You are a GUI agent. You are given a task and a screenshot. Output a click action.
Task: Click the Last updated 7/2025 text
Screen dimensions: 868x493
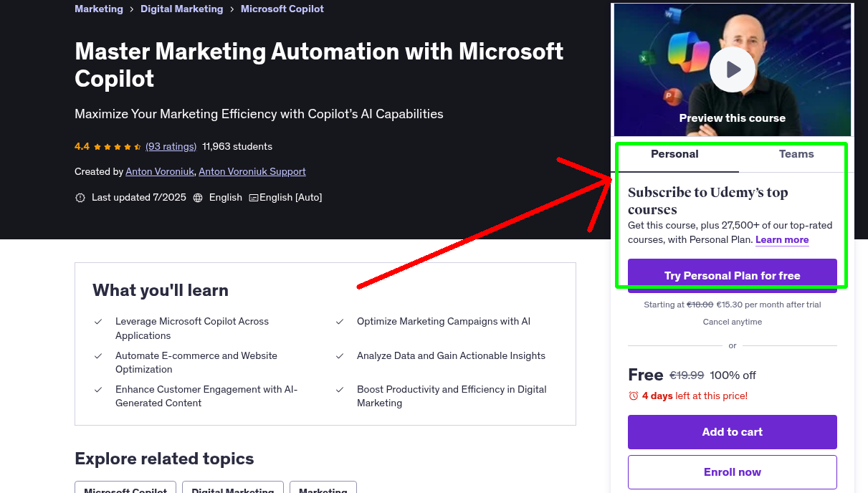pyautogui.click(x=139, y=198)
